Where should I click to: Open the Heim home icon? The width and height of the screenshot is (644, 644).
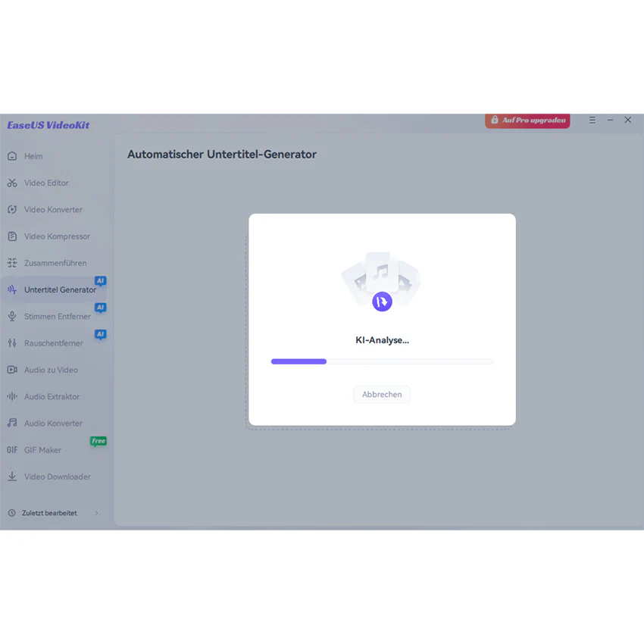[12, 156]
